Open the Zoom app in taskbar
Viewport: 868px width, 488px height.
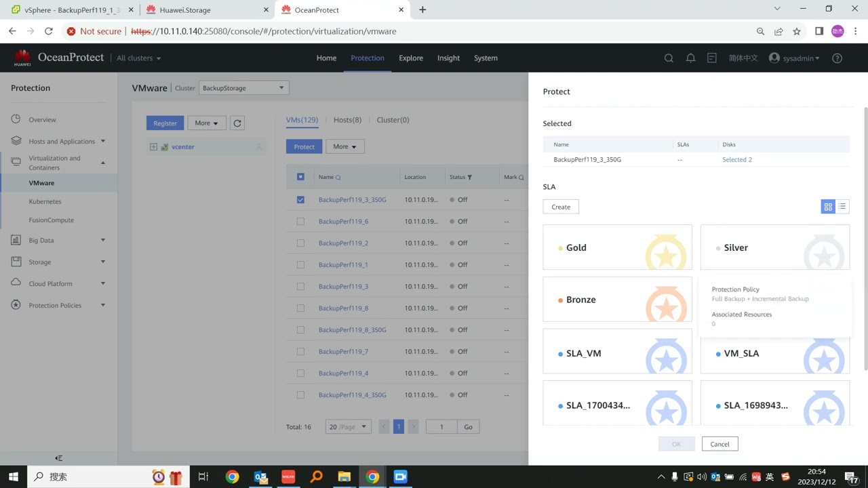click(400, 476)
